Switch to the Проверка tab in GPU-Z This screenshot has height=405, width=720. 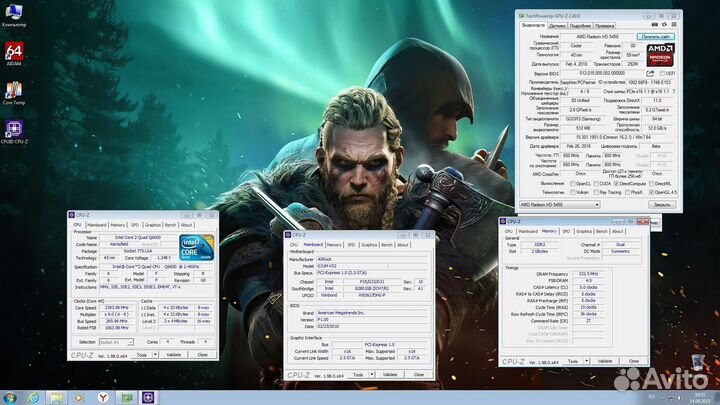point(604,26)
